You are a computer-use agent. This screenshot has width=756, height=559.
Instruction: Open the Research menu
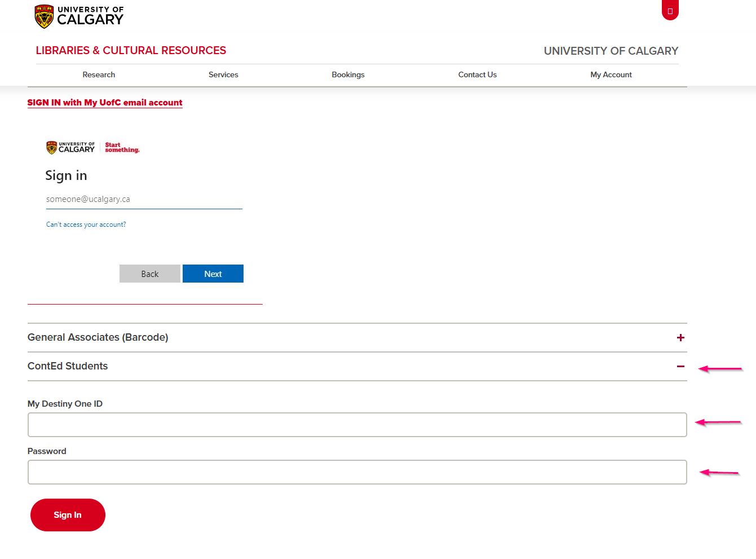(99, 74)
